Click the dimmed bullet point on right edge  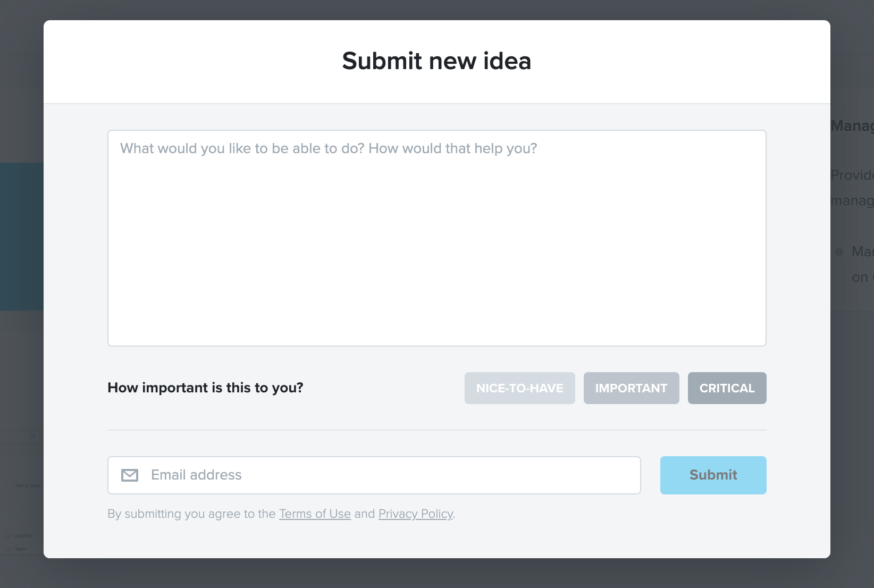tap(839, 251)
